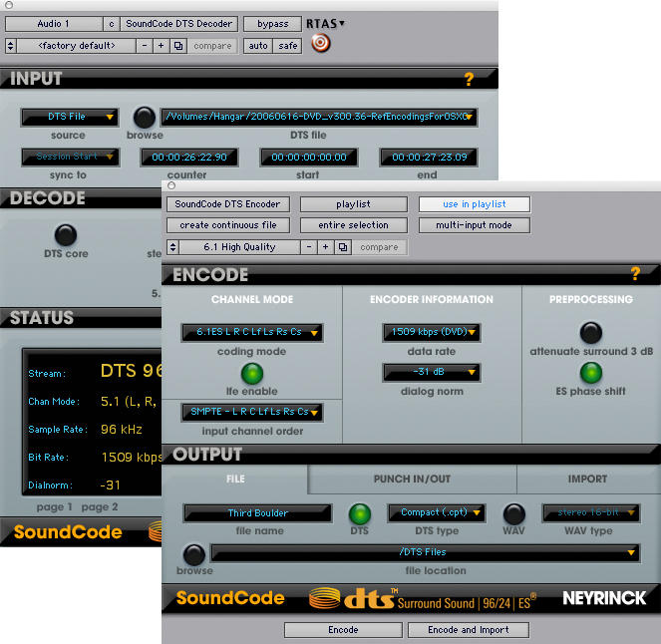
Task: Click the encoder preset up/down stepper
Action: (x=172, y=247)
